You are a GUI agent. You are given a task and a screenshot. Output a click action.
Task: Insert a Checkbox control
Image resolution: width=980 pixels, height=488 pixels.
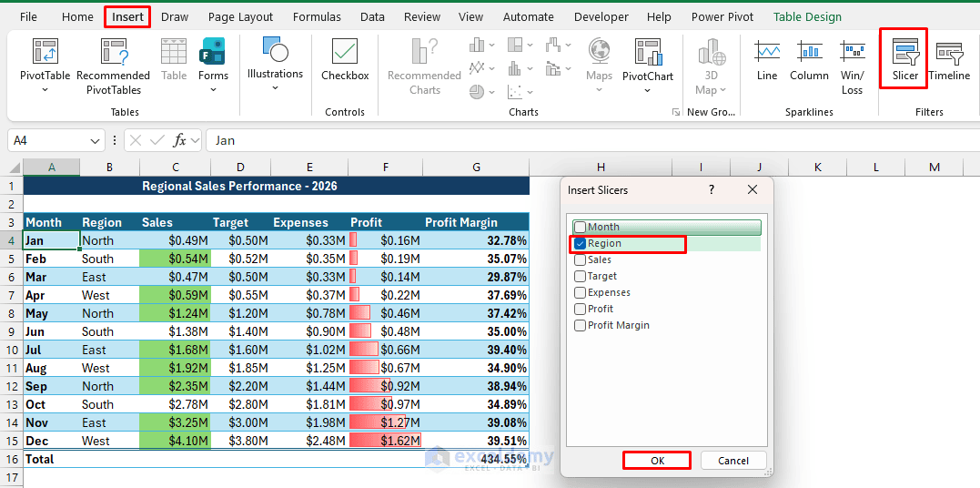[x=345, y=60]
